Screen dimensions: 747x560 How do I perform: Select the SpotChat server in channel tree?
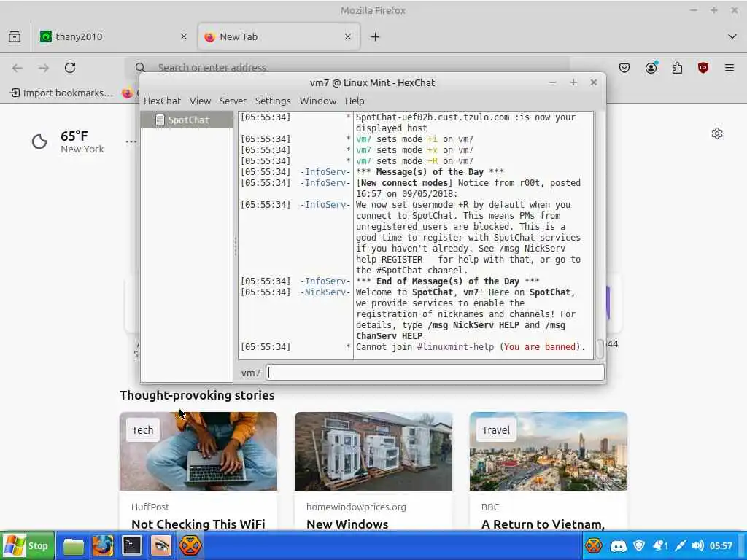pyautogui.click(x=187, y=120)
